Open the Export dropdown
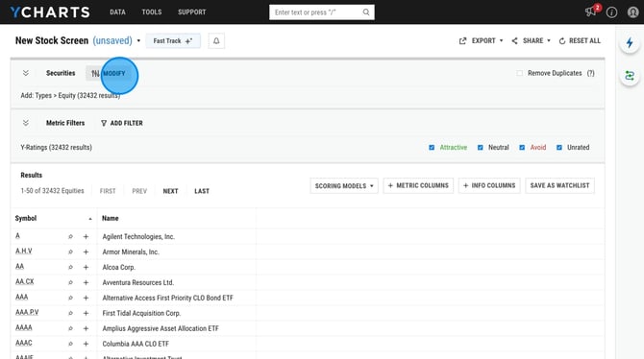The width and height of the screenshot is (644, 359). 481,40
